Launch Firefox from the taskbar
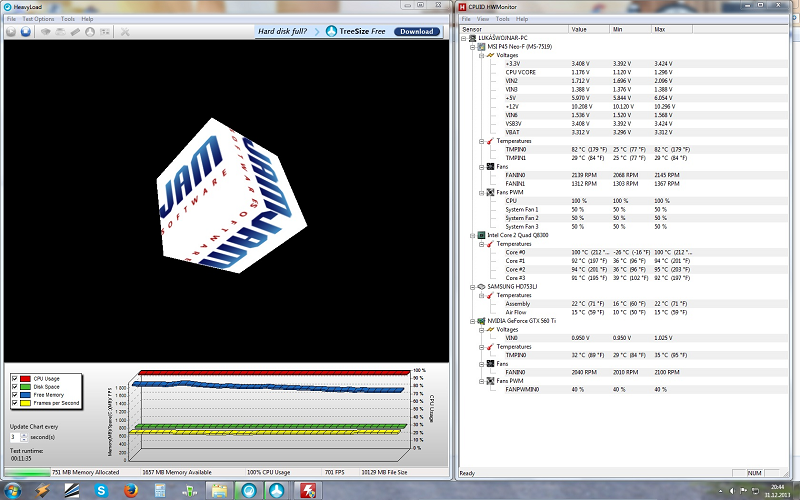The width and height of the screenshot is (800, 500). pyautogui.click(x=131, y=490)
